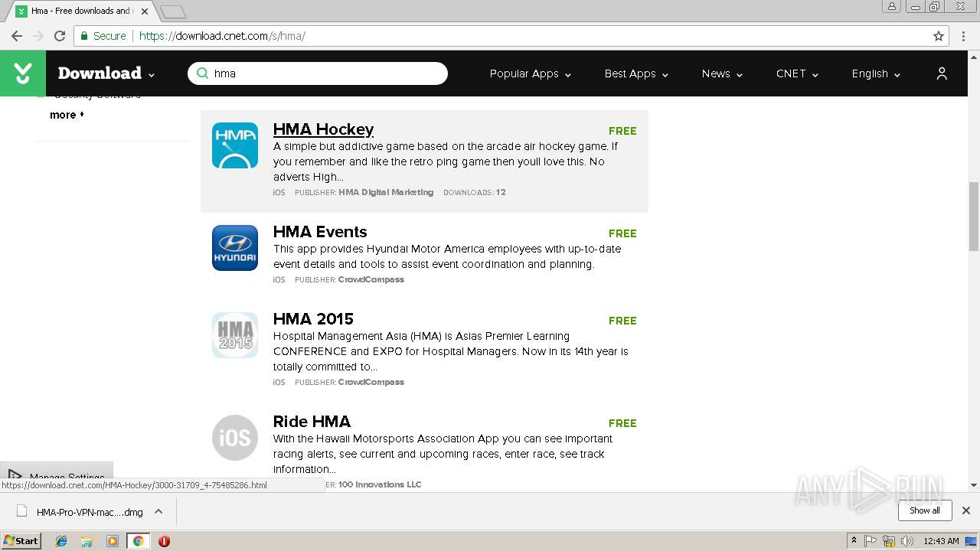
Task: Open the HMA Events result link
Action: 320,232
